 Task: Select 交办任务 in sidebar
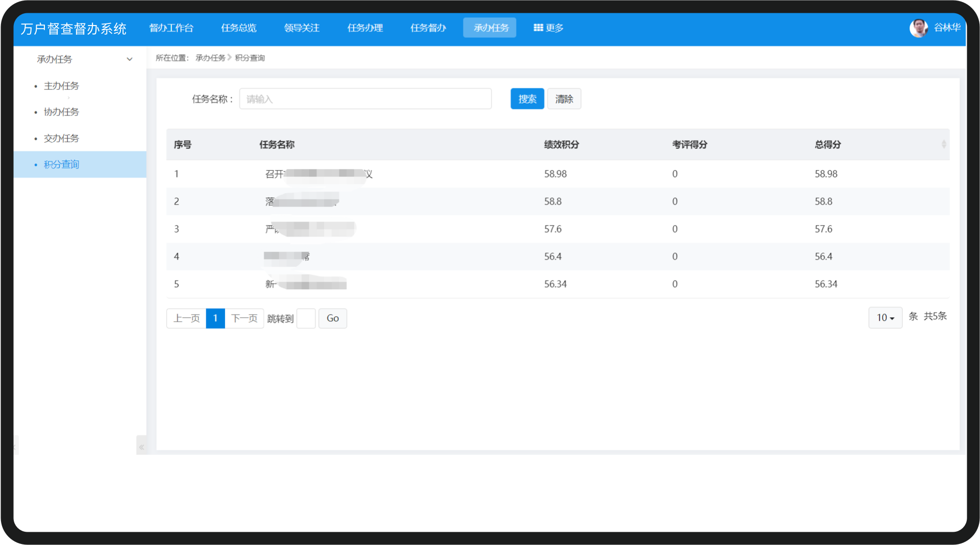(61, 138)
